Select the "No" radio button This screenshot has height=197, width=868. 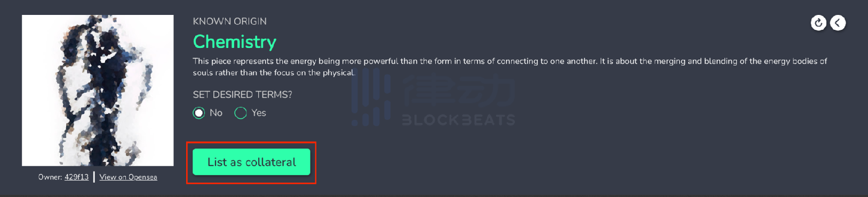[199, 113]
